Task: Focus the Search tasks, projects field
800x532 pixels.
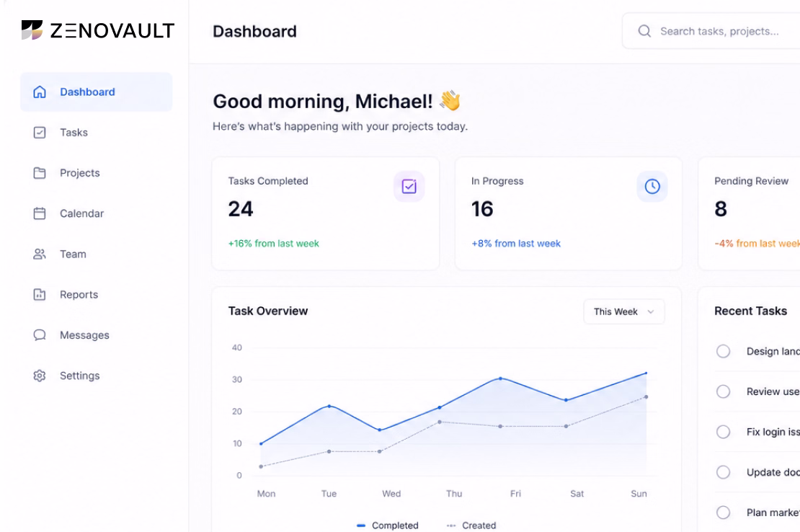Action: pos(711,31)
